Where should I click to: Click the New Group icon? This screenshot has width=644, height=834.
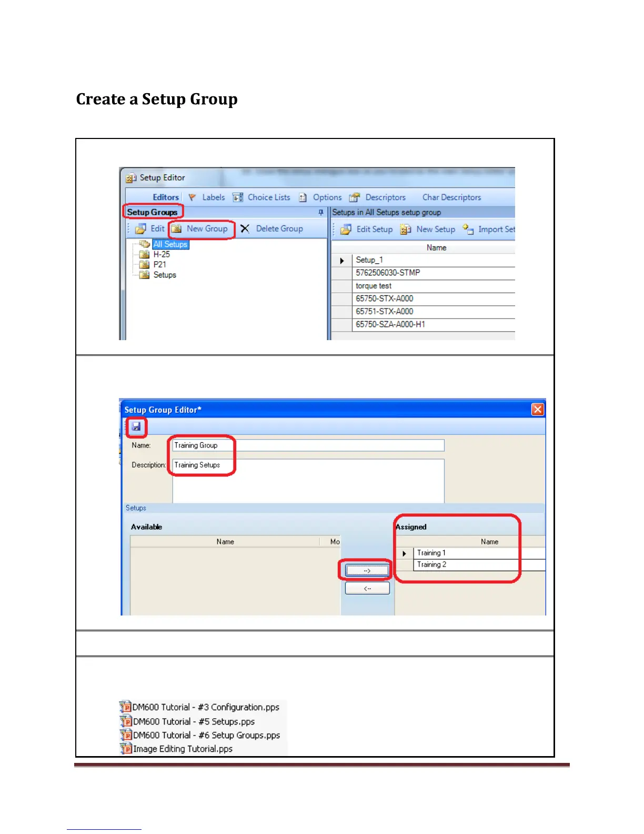coord(177,229)
